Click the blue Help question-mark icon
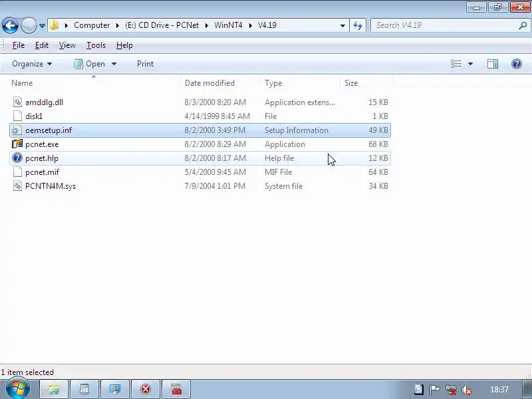The width and height of the screenshot is (532, 399). pos(517,64)
